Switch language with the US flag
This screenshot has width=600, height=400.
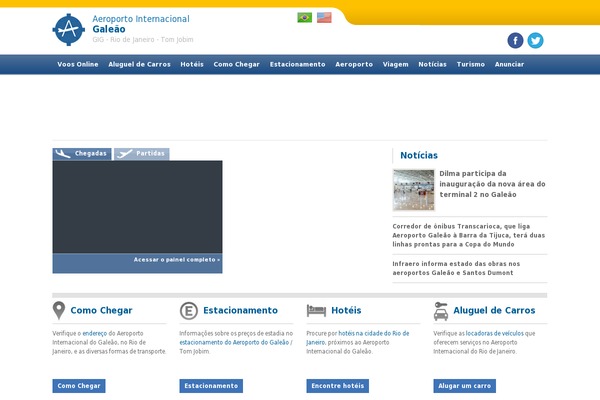(x=324, y=18)
